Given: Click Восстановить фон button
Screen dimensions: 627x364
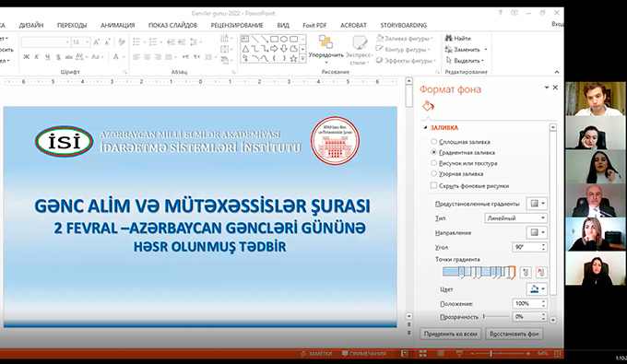Looking at the screenshot, I should coord(515,334).
